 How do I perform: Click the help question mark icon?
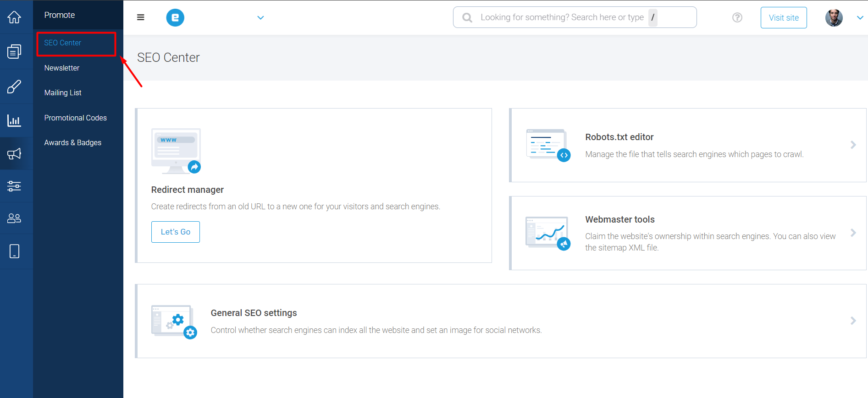click(737, 17)
